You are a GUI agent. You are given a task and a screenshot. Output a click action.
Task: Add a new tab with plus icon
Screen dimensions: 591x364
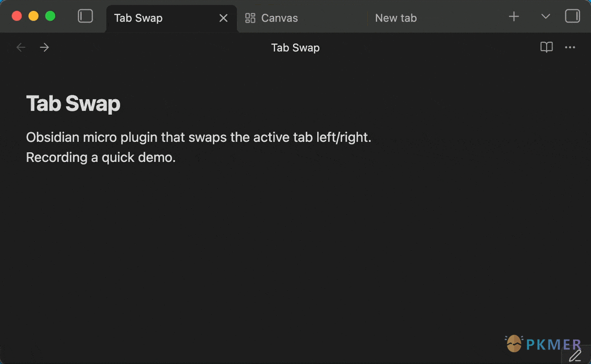pyautogui.click(x=514, y=17)
